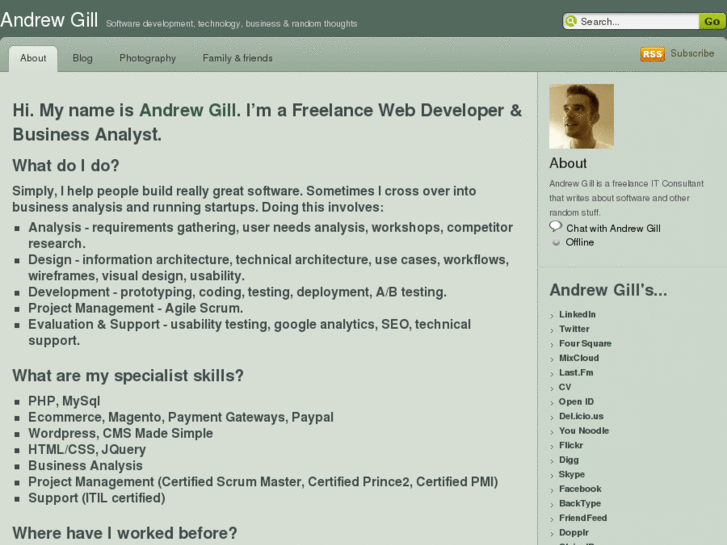
Task: Visit the BackType link
Action: click(x=580, y=503)
